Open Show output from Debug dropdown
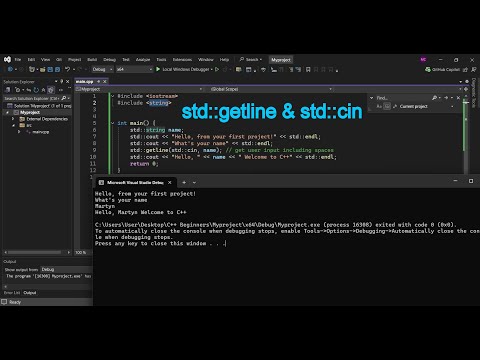The image size is (480, 360). [x=66, y=269]
